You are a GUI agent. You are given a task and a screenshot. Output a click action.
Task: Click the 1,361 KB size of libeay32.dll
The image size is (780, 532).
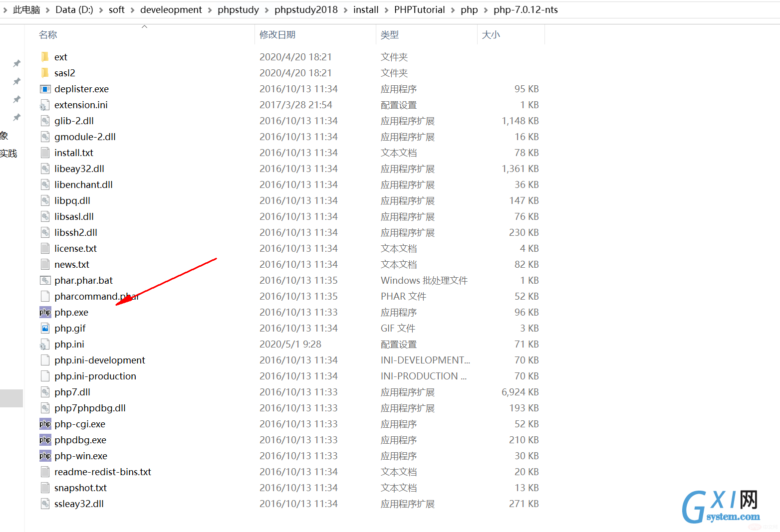(520, 169)
